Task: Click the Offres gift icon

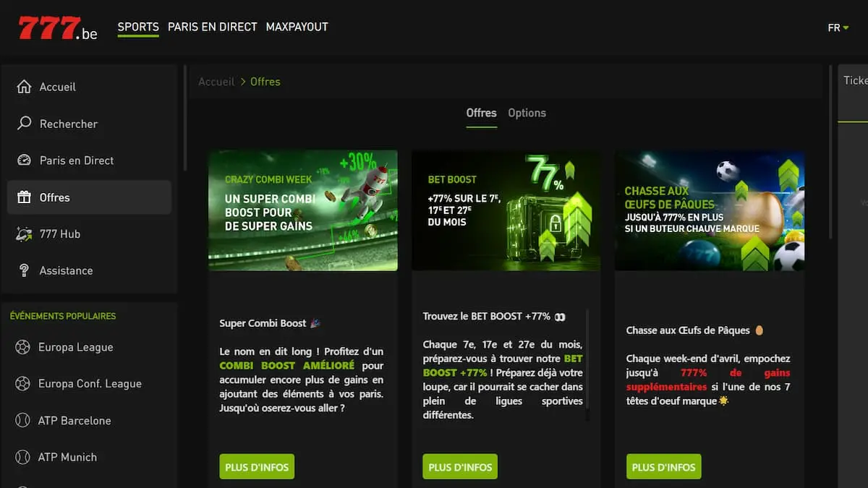Action: click(24, 197)
